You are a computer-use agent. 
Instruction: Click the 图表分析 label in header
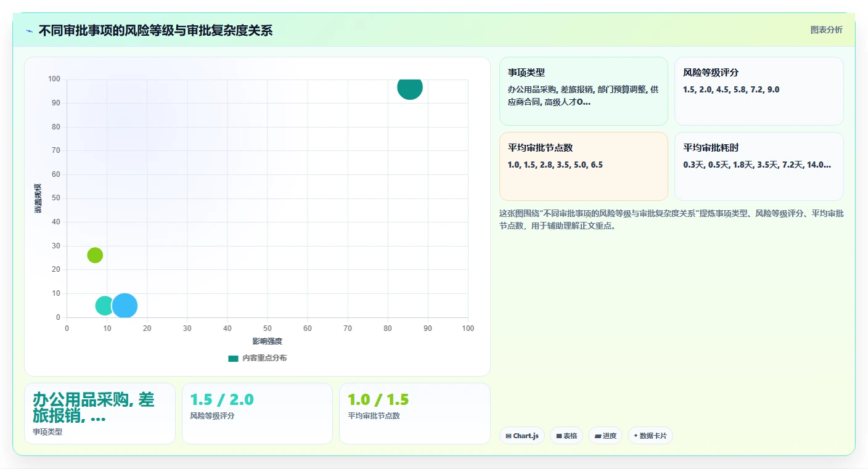point(826,30)
